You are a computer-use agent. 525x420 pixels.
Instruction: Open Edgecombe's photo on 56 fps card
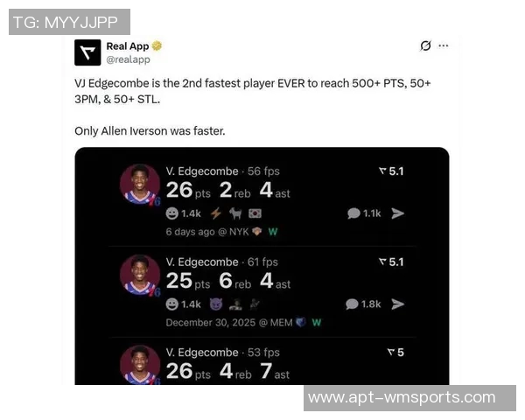[140, 184]
